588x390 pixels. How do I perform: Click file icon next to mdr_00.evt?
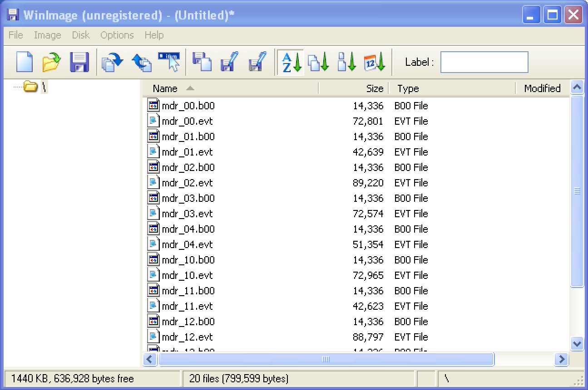[154, 121]
